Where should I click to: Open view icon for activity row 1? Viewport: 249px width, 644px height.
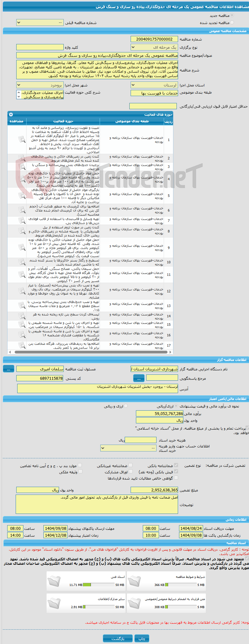[x=22, y=139]
